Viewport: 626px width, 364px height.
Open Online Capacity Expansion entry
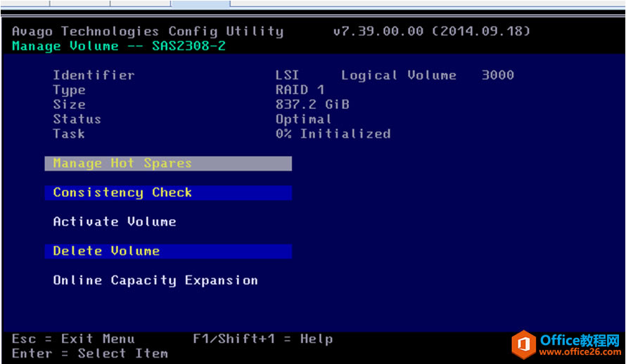pos(155,280)
